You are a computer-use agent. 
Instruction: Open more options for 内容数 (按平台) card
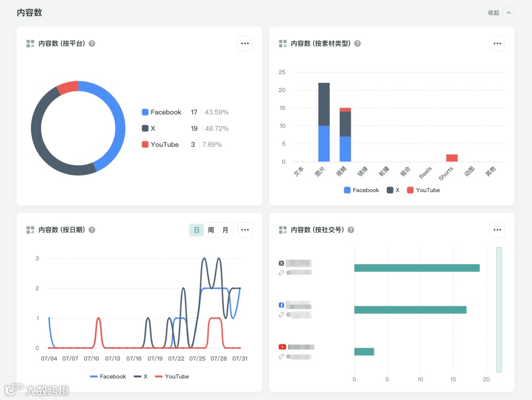[245, 43]
